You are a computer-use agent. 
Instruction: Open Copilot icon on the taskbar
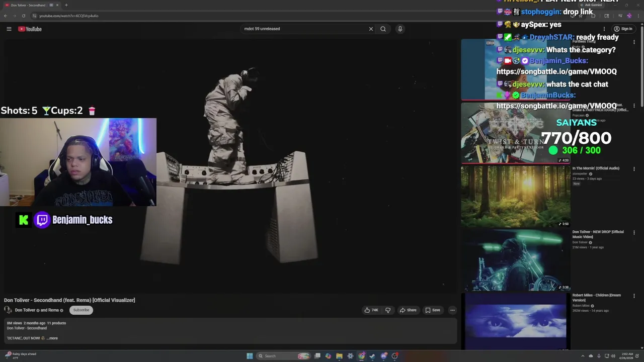(328, 356)
